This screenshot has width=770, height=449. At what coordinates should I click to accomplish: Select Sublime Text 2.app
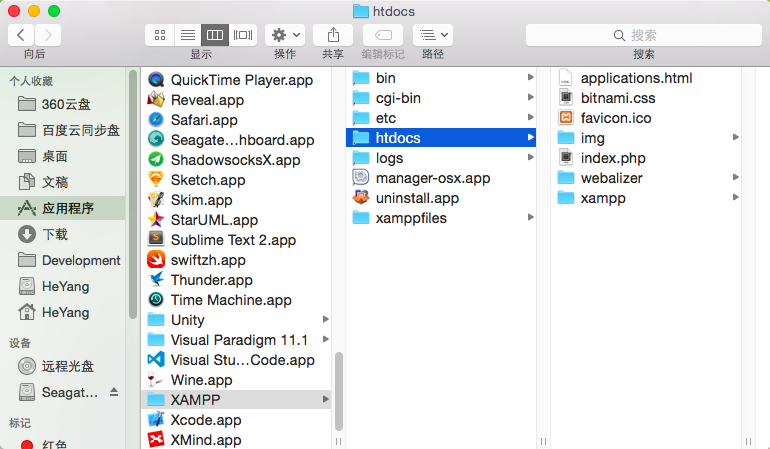(238, 240)
